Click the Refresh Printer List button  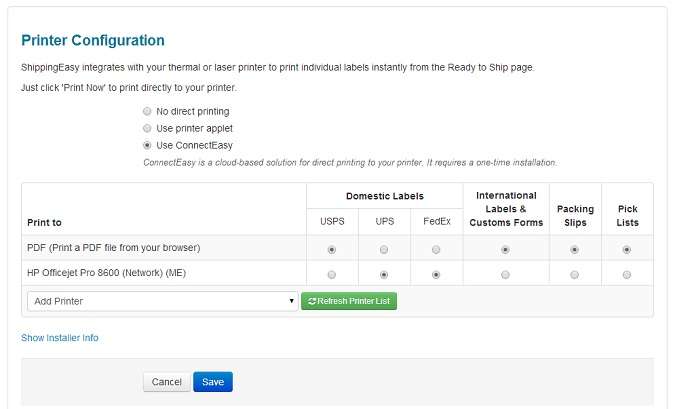coord(349,301)
